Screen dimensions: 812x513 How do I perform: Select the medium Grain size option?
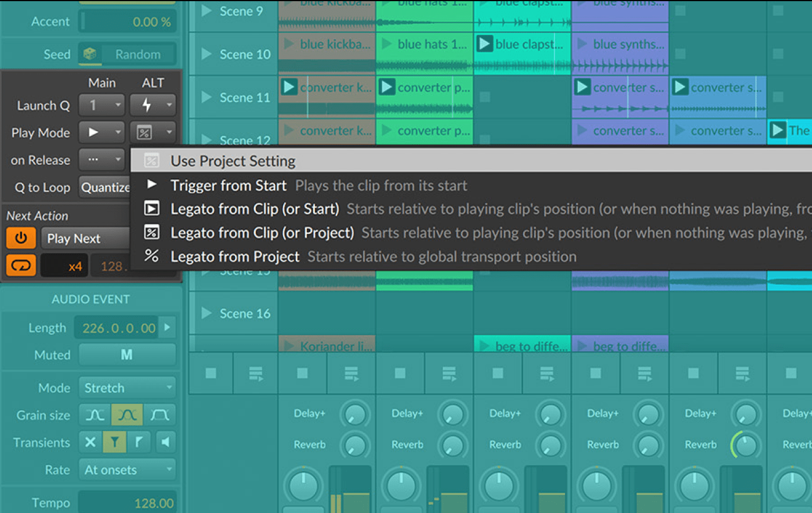(127, 414)
